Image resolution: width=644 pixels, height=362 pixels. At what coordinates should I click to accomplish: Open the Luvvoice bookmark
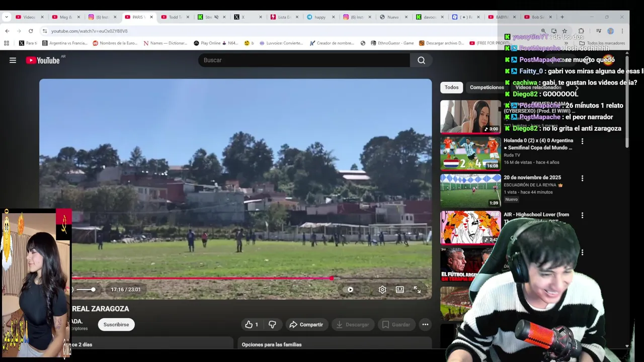point(281,43)
